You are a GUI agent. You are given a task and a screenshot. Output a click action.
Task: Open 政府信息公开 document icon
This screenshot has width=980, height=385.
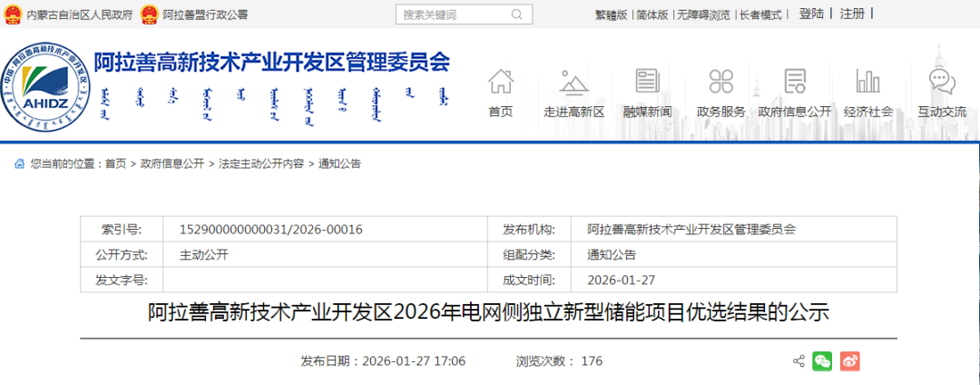[795, 82]
